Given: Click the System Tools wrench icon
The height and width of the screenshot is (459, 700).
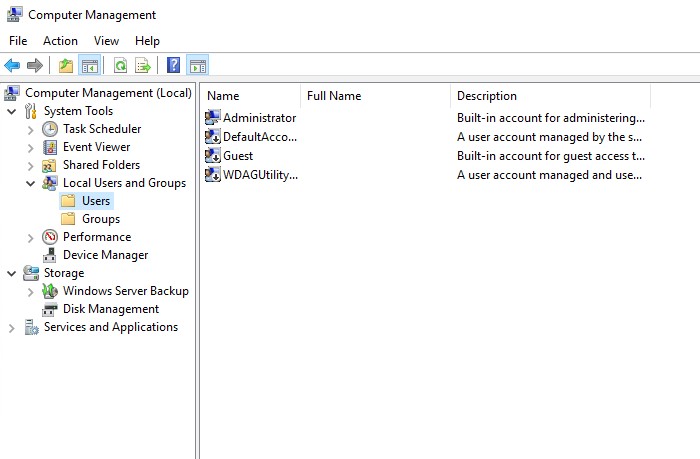Looking at the screenshot, I should tap(31, 111).
